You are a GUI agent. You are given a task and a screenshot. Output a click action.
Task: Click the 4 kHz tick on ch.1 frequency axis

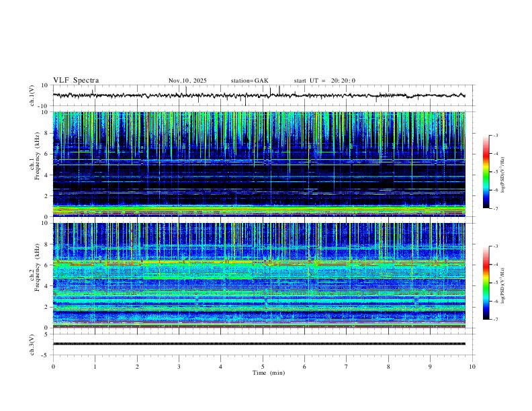pyautogui.click(x=47, y=175)
